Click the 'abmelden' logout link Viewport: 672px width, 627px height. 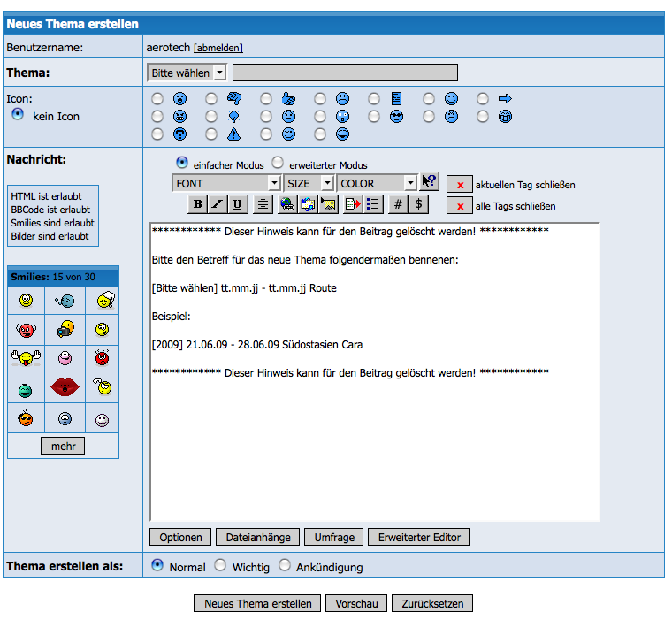pos(218,48)
